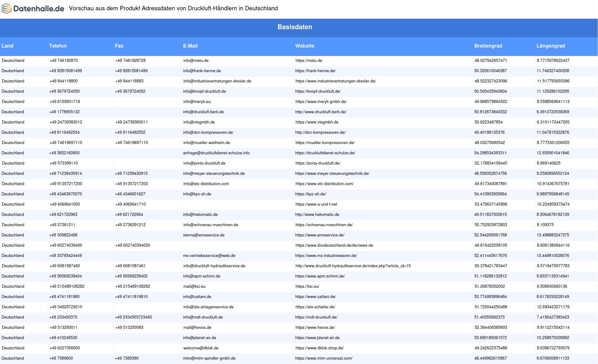
Task: Open website https://www.dklok-shop.de/
Action: [x=320, y=348]
